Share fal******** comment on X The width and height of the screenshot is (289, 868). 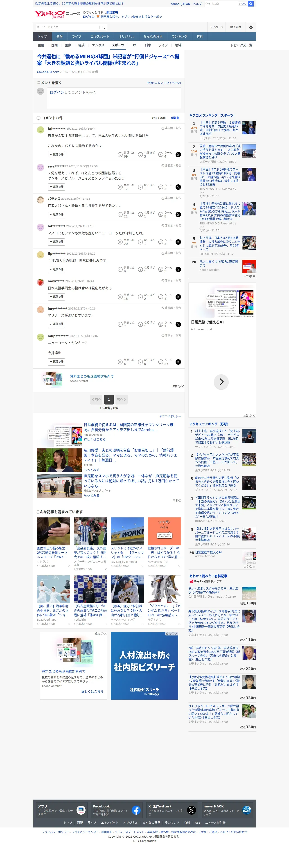pyautogui.click(x=178, y=155)
